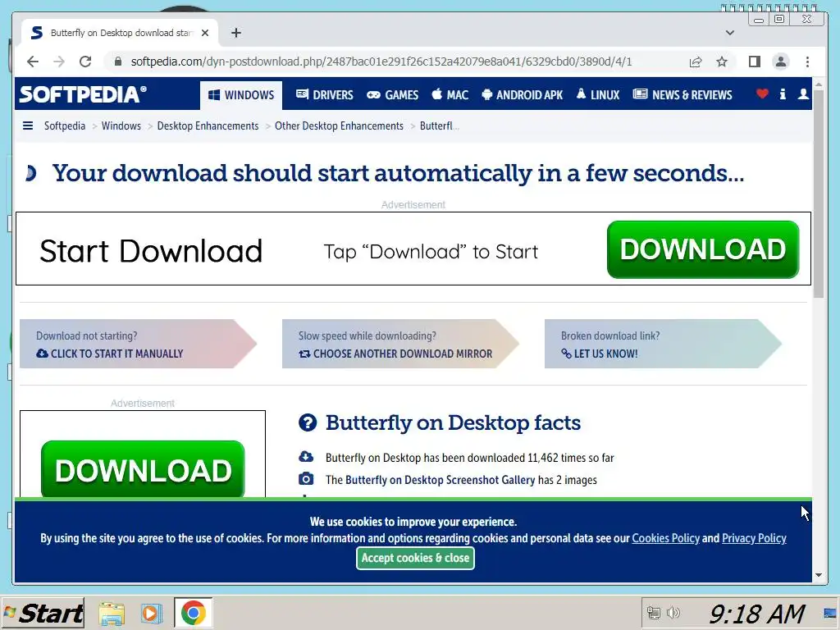This screenshot has height=630, width=840.
Task: Expand the tab search chevron
Action: pyautogui.click(x=729, y=33)
